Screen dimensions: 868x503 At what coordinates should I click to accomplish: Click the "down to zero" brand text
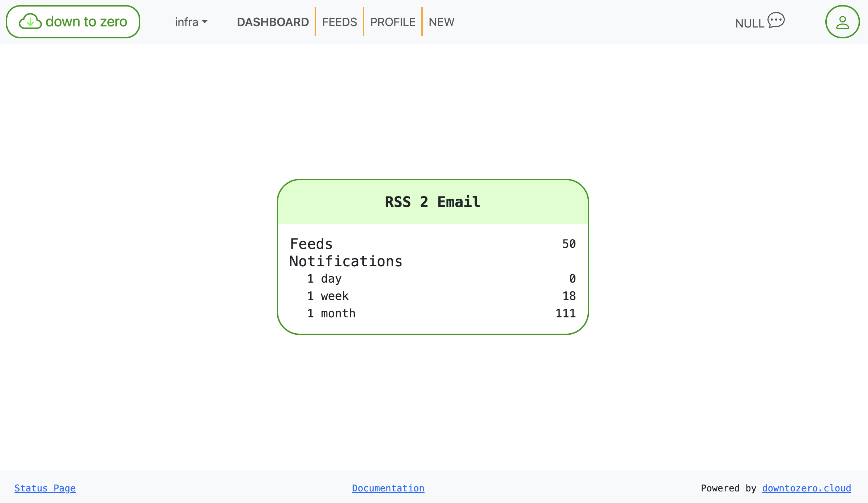[86, 22]
